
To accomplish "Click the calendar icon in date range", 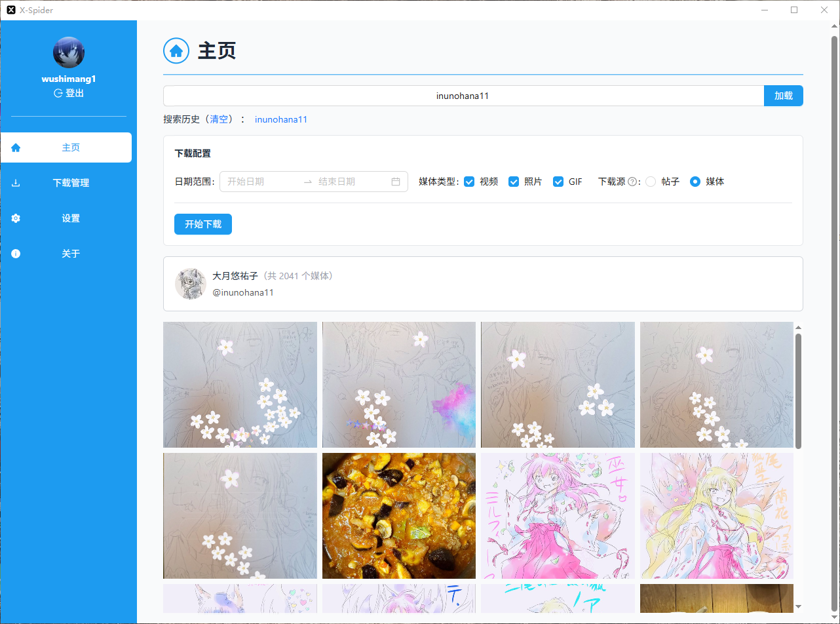I will click(x=396, y=182).
